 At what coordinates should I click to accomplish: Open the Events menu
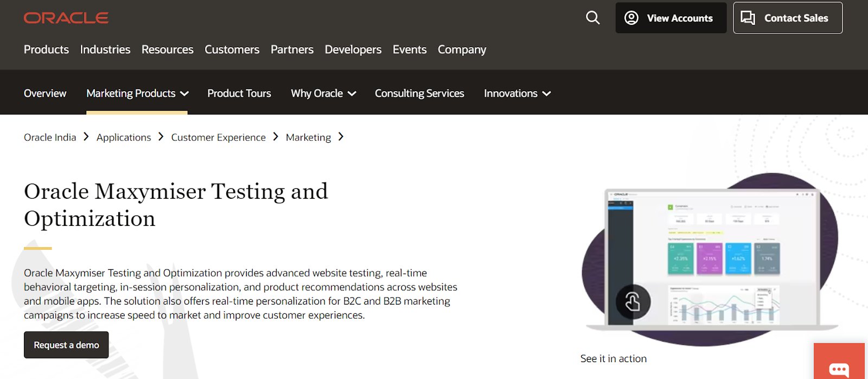[x=410, y=49]
